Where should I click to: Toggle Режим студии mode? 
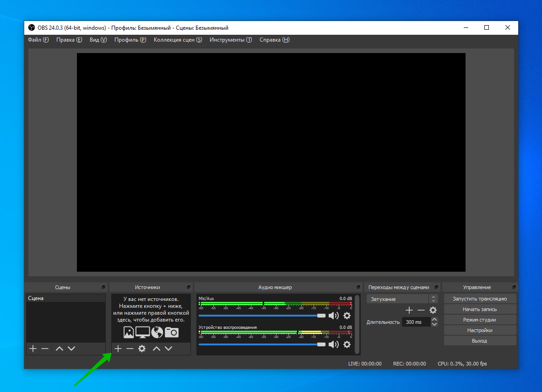click(480, 320)
